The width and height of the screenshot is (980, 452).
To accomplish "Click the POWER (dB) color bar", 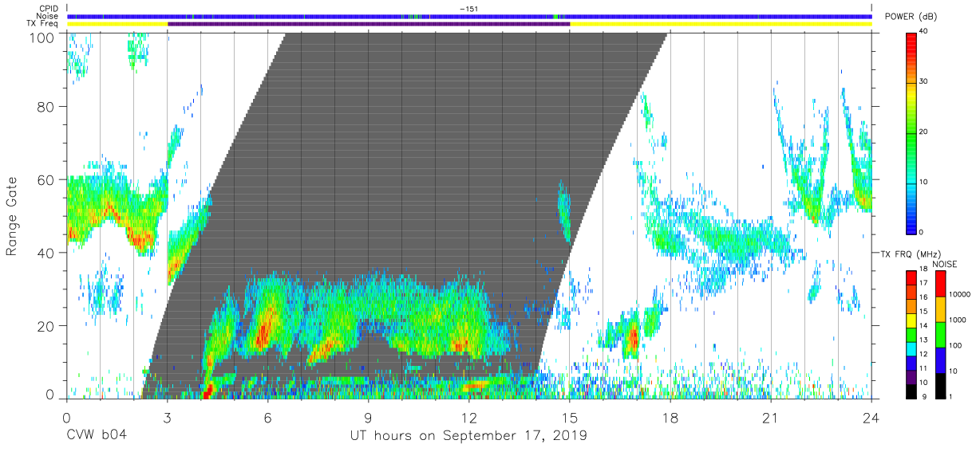I will tap(911, 132).
